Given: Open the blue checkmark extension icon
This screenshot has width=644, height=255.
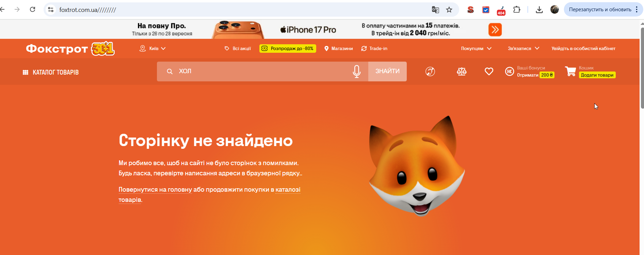Looking at the screenshot, I should point(486,10).
